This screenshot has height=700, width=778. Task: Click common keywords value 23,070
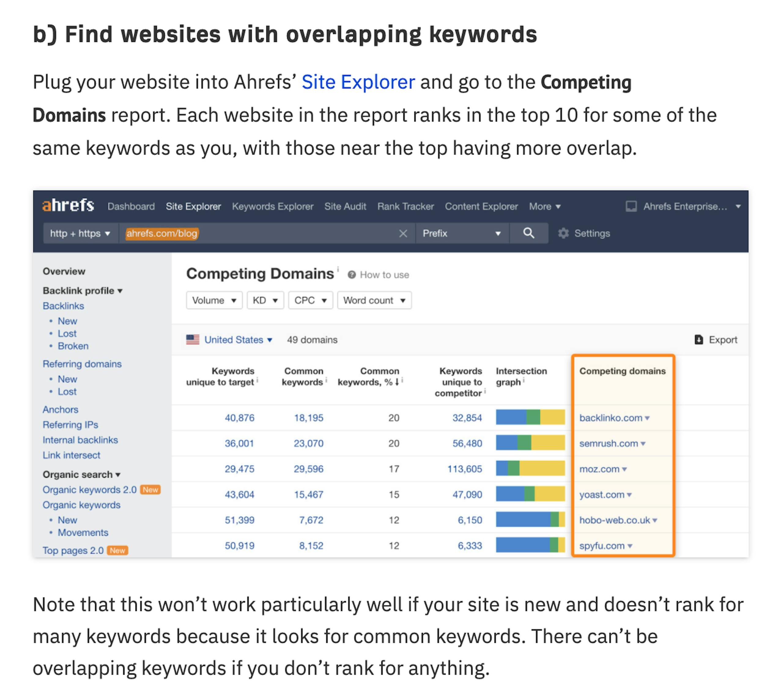(x=309, y=443)
